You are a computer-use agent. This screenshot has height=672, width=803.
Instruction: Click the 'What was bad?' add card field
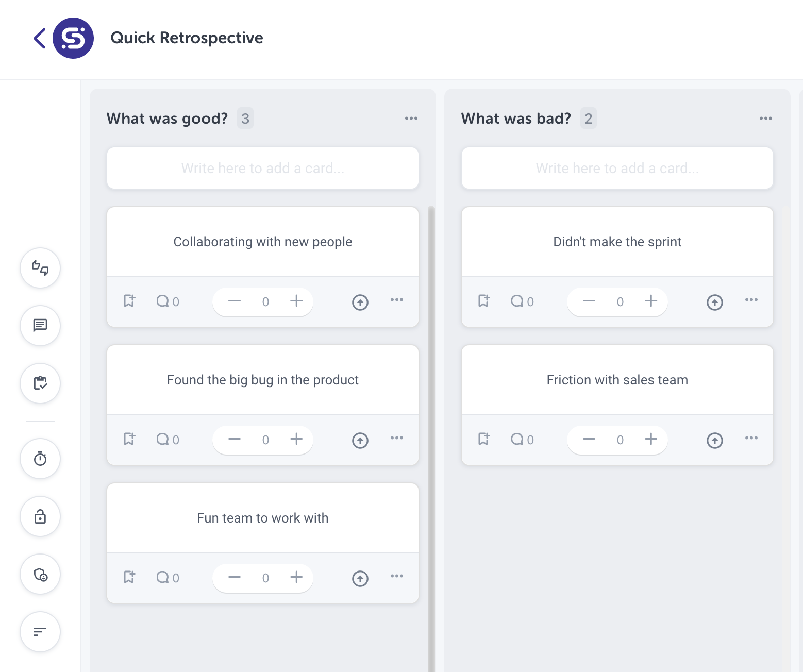pos(617,169)
